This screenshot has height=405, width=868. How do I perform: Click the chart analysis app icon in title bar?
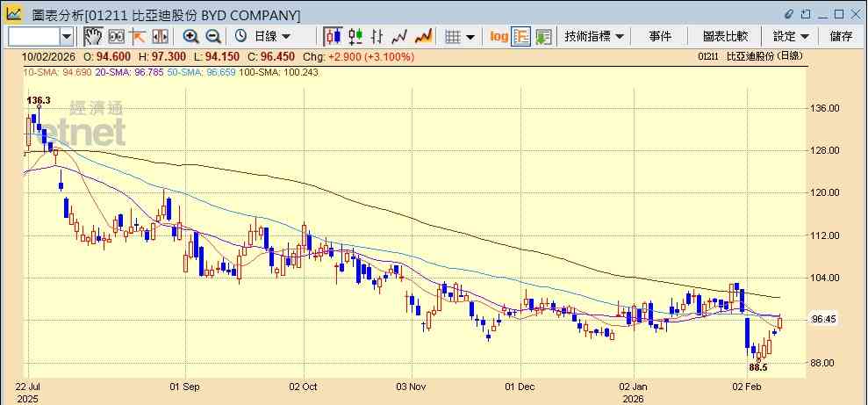[14, 13]
